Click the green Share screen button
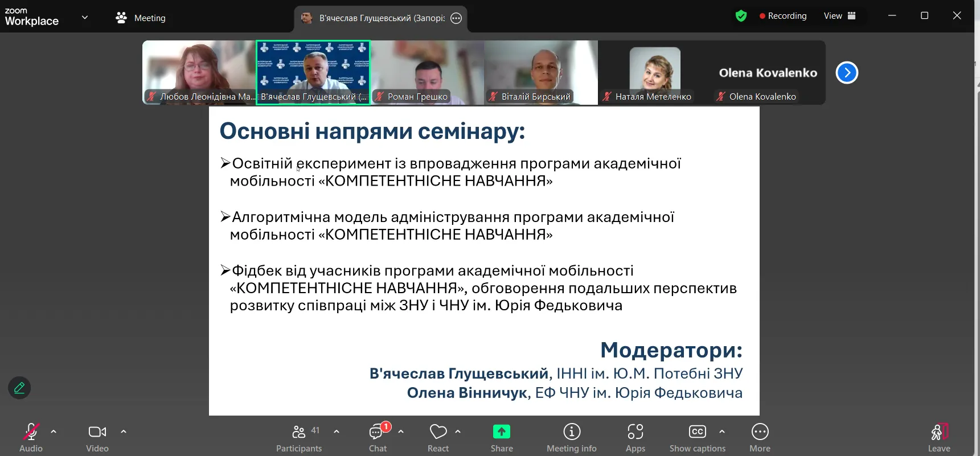The image size is (980, 456). (501, 438)
